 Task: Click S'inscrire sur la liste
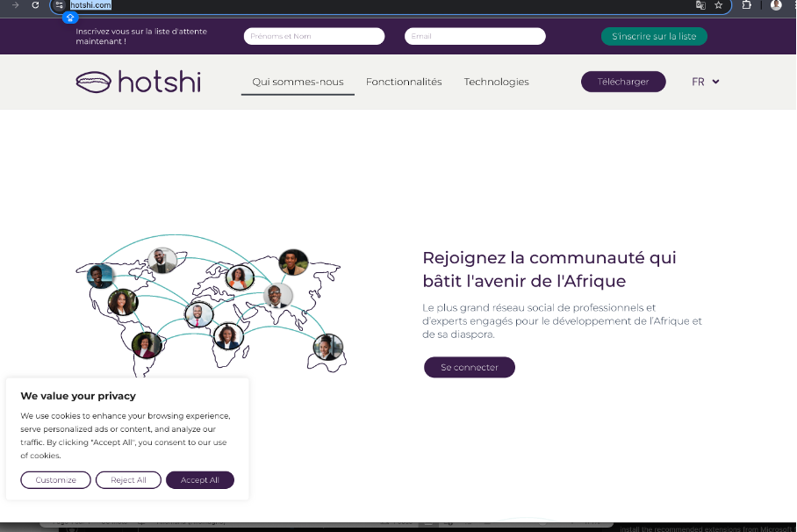(x=654, y=36)
